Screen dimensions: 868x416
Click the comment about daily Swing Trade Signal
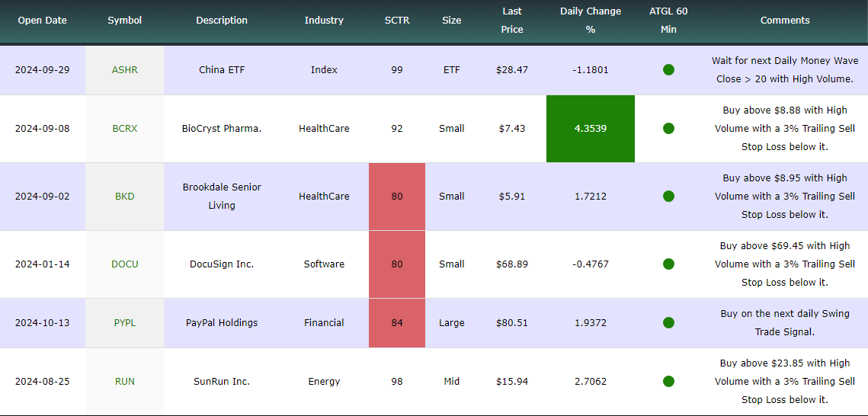coord(784,322)
